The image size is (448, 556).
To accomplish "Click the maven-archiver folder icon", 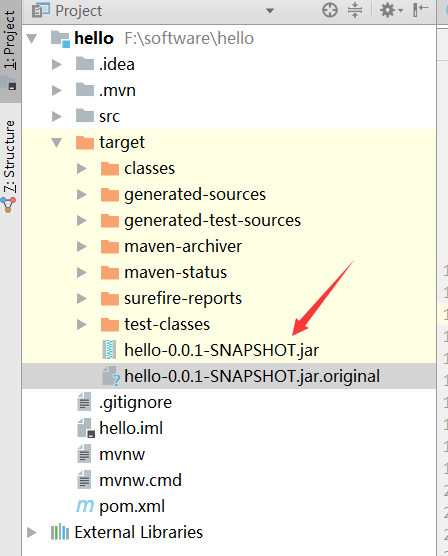I will pos(110,246).
